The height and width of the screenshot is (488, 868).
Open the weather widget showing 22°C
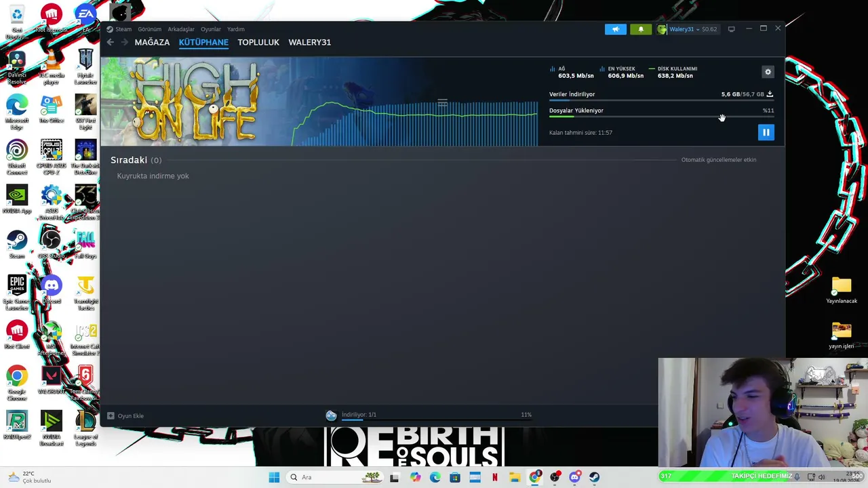coord(28,477)
